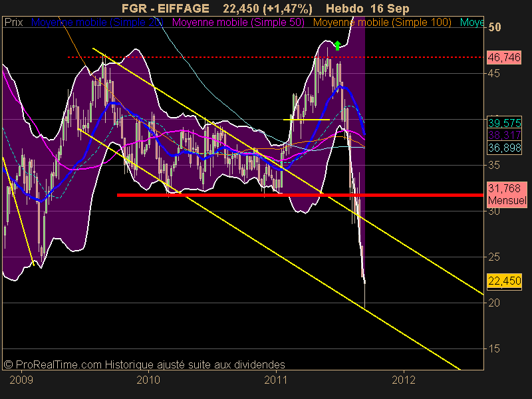Click the yellow 22,450 current price label
Viewport: 532px width, 399px height.
pos(505,281)
